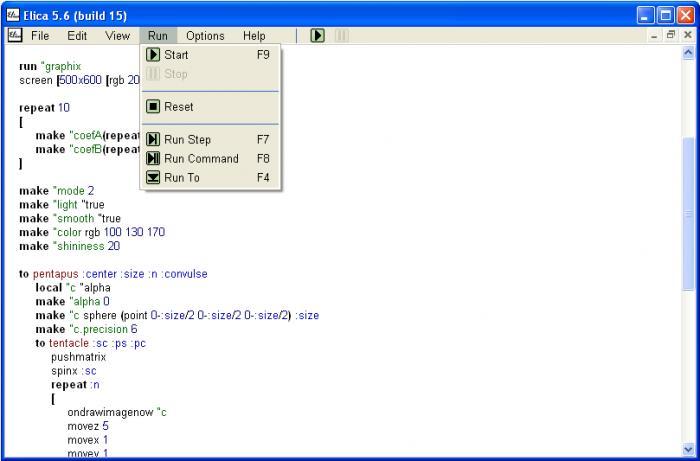
Task: Choose Stop in the Run menu
Action: click(210, 74)
